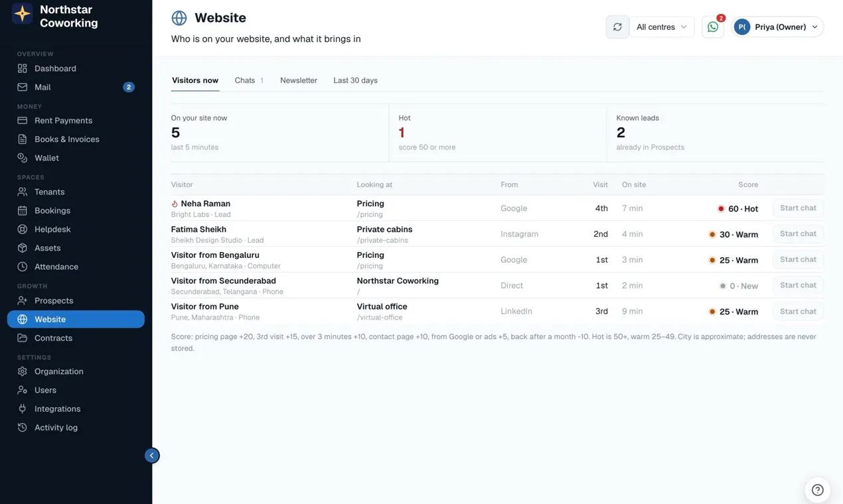This screenshot has width=843, height=504.
Task: Collapse the sidebar with the chevron
Action: coord(152,456)
